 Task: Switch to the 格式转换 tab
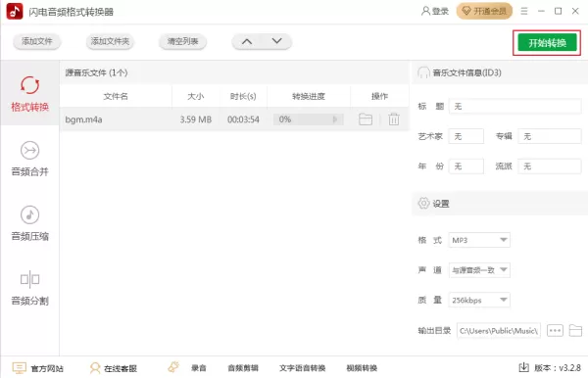coord(29,94)
